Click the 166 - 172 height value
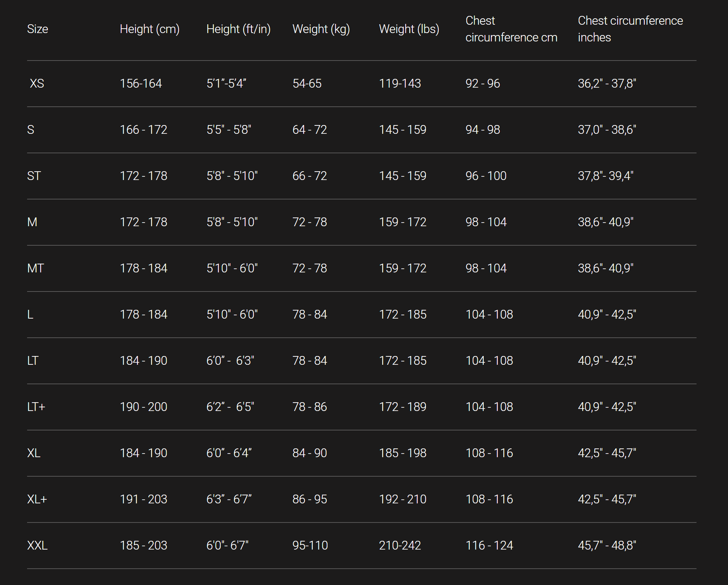The height and width of the screenshot is (585, 728). point(143,130)
